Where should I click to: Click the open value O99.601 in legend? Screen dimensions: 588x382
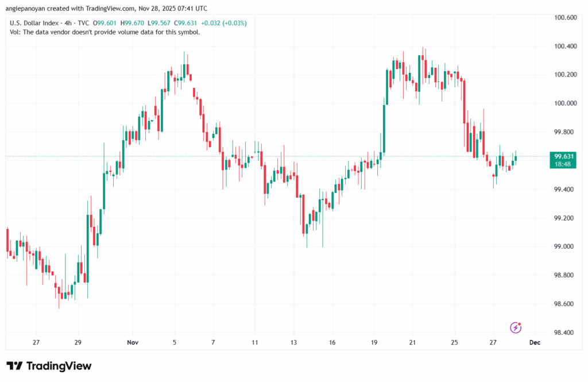tap(105, 23)
